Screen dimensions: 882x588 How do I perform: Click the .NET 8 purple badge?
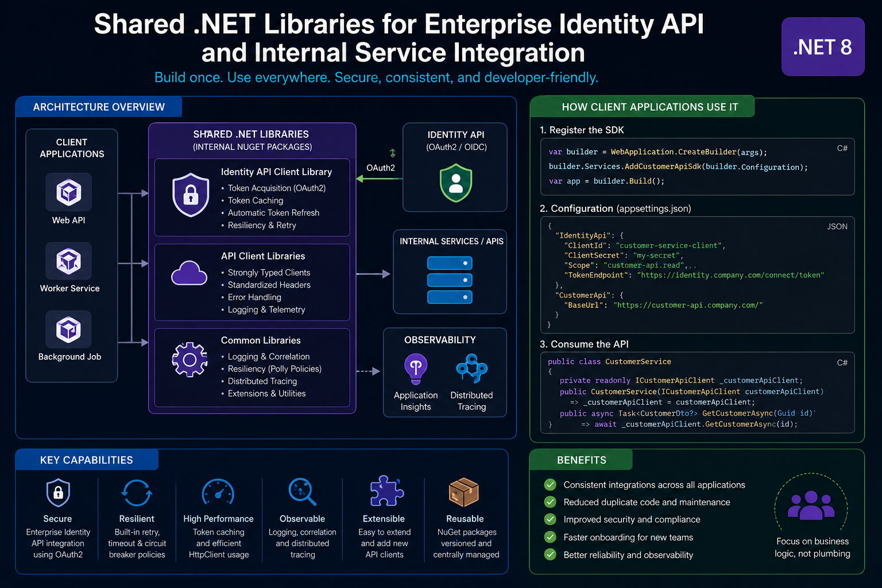[823, 47]
